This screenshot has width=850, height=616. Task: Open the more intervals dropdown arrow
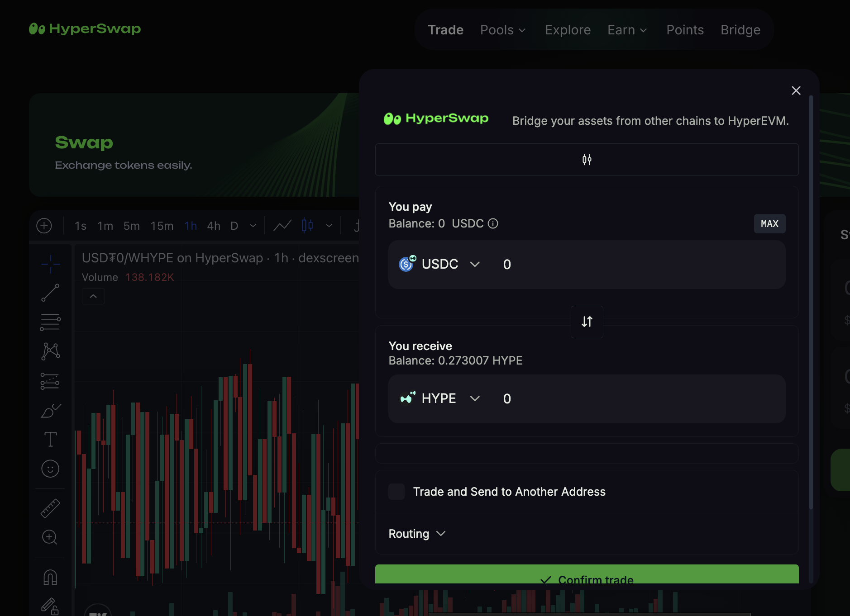tap(253, 226)
